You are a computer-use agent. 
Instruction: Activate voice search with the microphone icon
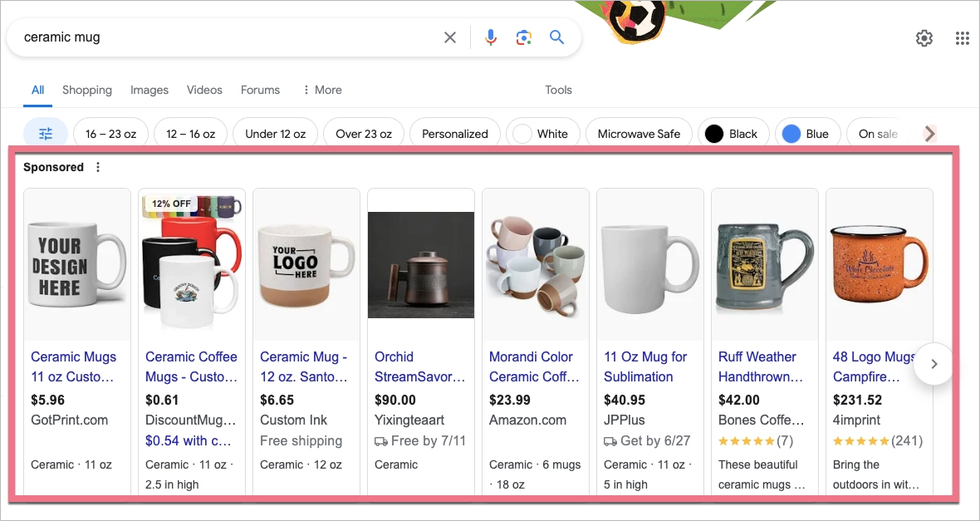pos(490,37)
